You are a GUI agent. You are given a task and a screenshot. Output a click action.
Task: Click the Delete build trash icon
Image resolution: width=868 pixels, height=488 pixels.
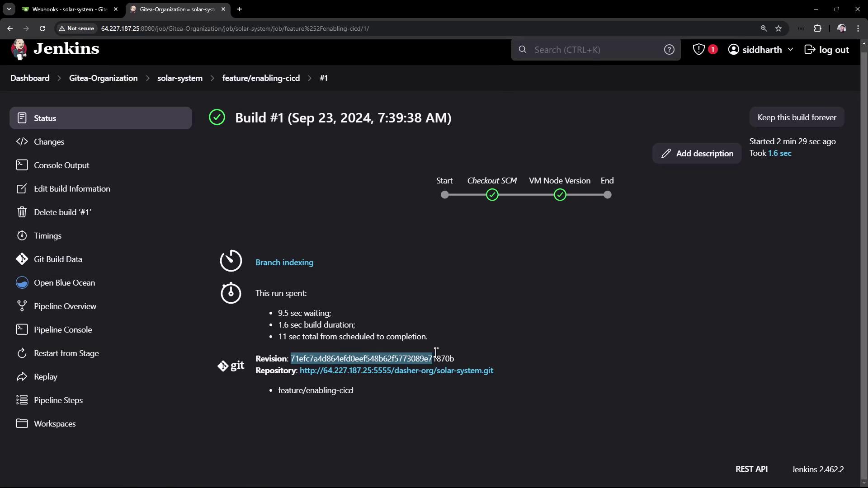pyautogui.click(x=22, y=212)
